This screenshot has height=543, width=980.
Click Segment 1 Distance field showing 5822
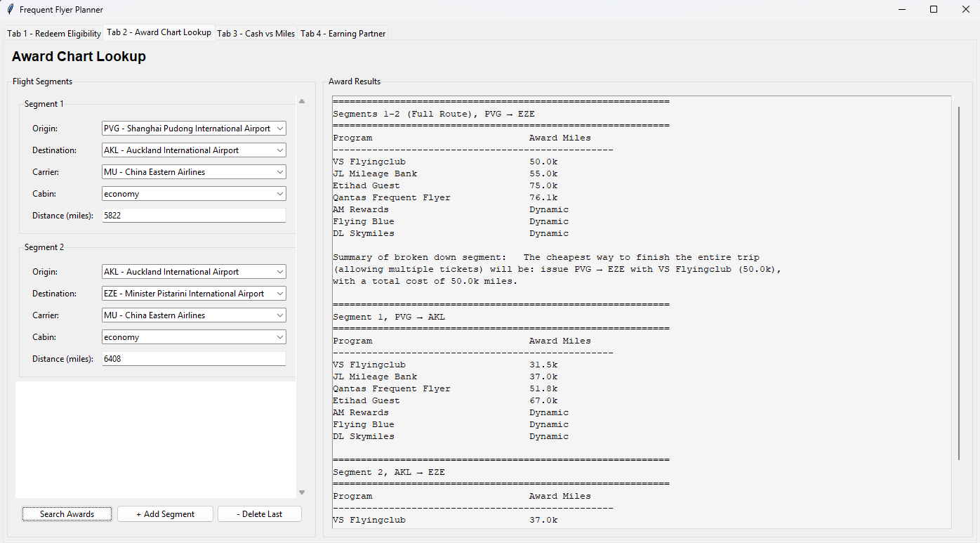pyautogui.click(x=194, y=216)
